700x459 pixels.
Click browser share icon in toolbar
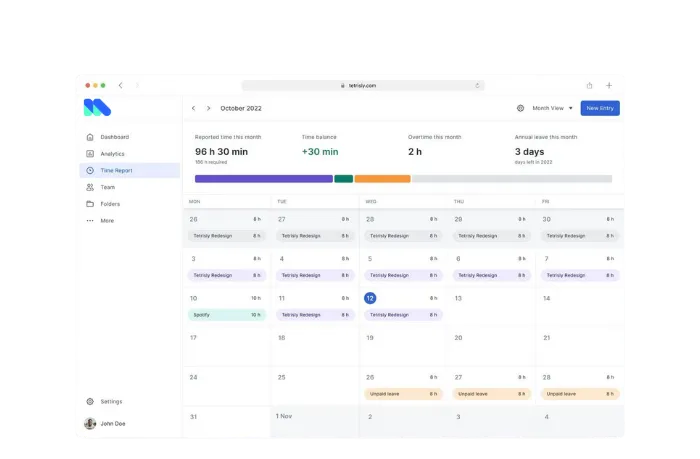click(x=589, y=85)
